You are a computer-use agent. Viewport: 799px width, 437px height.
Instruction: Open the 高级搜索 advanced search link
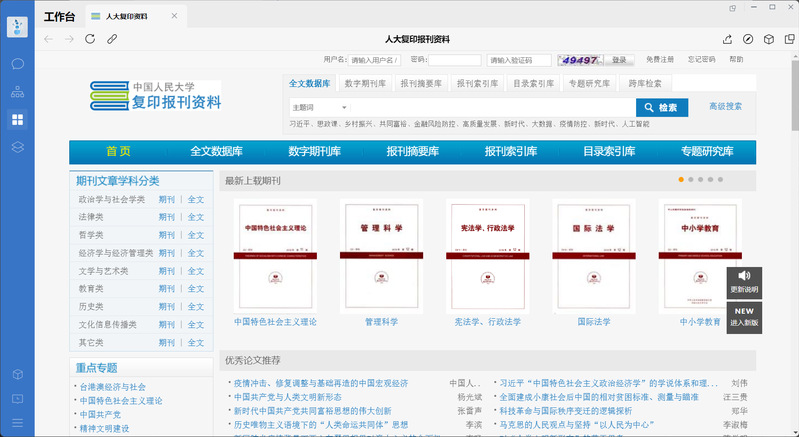coord(725,106)
